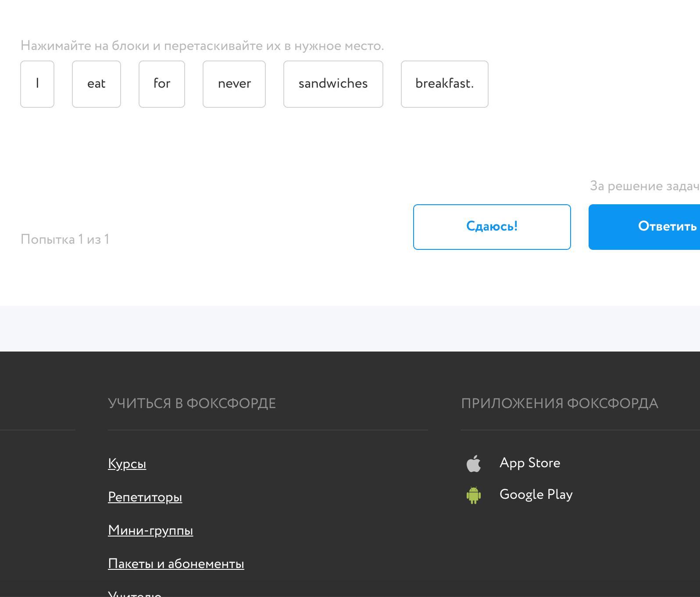Pick the "eat" word block
The image size is (700, 597).
coord(96,84)
